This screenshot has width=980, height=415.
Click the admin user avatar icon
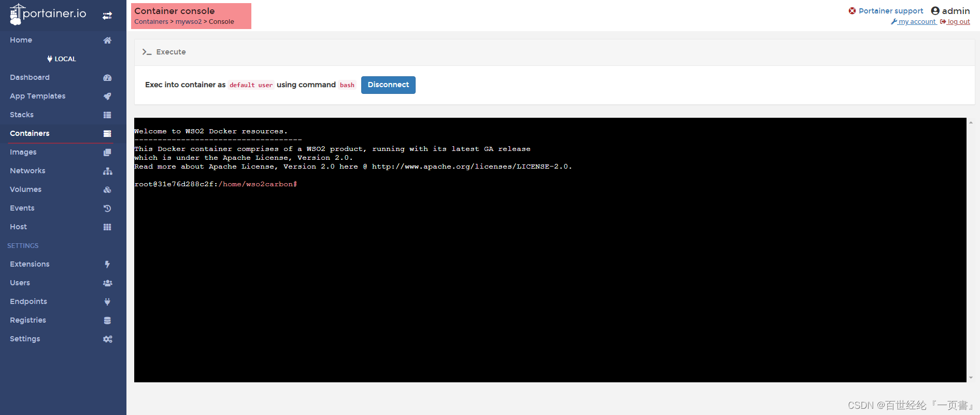click(x=935, y=11)
